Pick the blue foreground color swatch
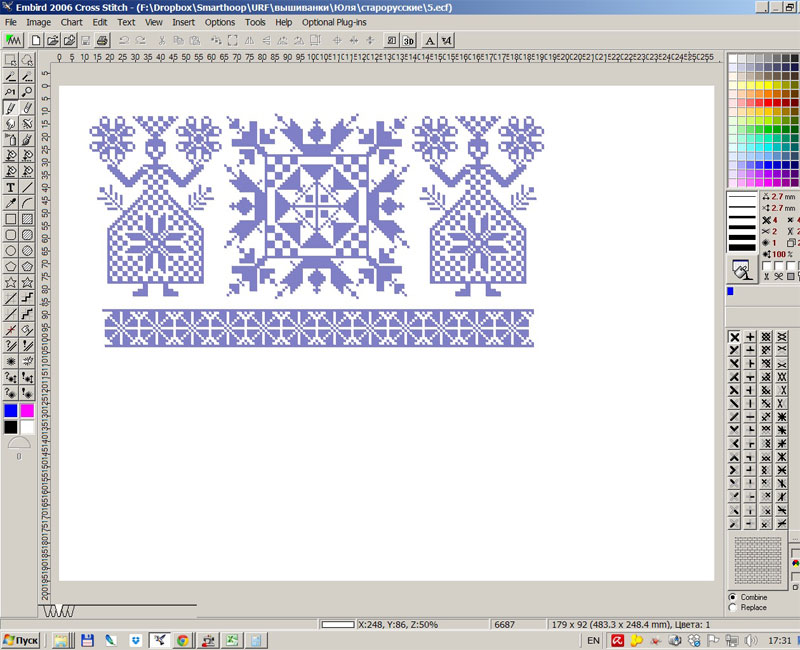This screenshot has width=800, height=650. coord(11,411)
